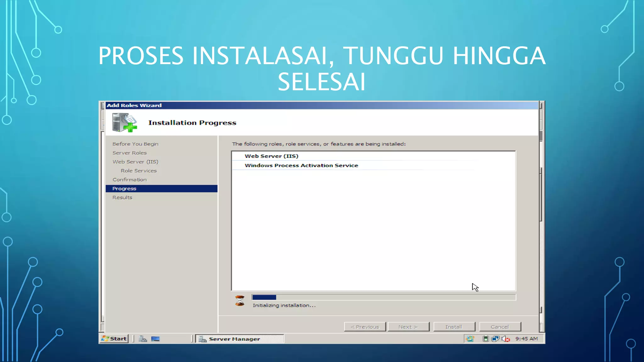Image resolution: width=644 pixels, height=362 pixels.
Task: Select the highlighted Progress step
Action: [x=162, y=189]
